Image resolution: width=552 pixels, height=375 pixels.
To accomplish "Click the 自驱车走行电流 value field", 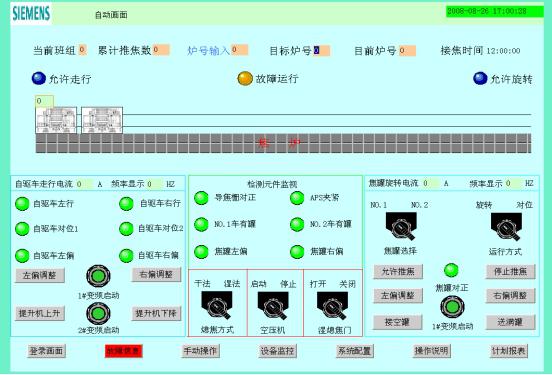I will [84, 184].
